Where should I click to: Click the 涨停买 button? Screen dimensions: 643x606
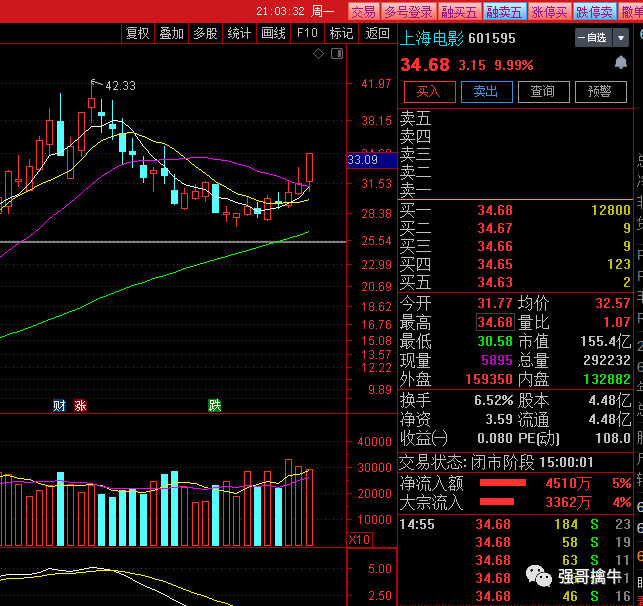tap(550, 12)
